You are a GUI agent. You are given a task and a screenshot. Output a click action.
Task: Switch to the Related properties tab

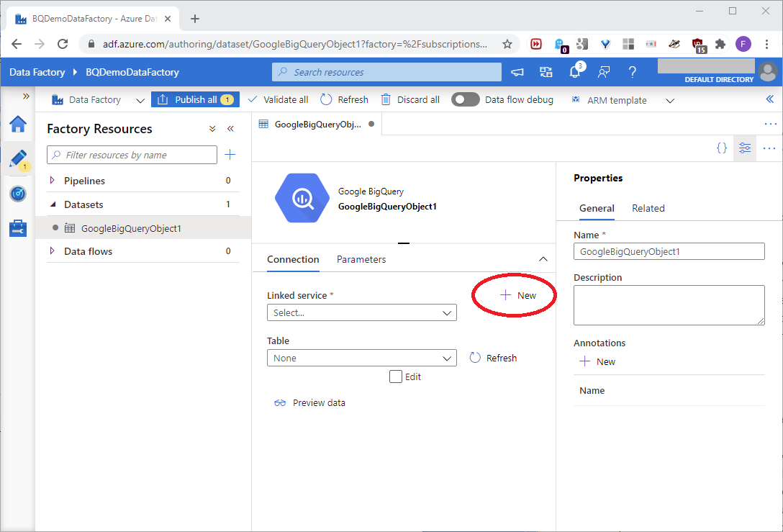(x=648, y=208)
